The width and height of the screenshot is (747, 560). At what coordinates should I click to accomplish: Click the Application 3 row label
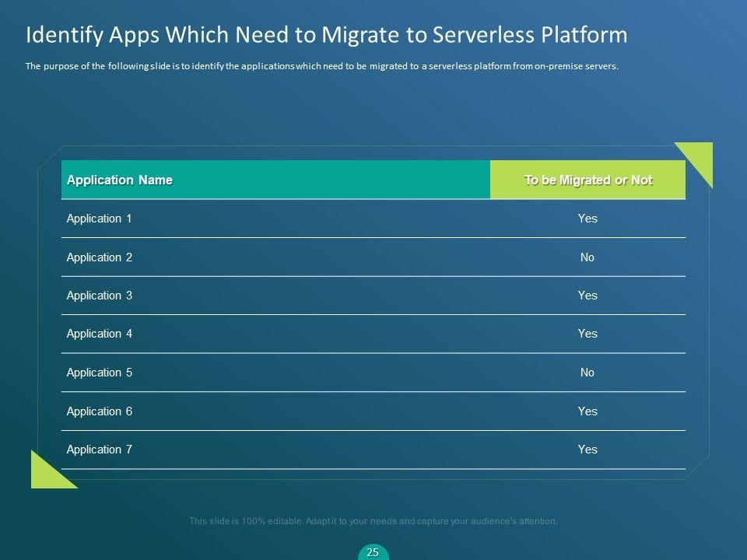pyautogui.click(x=99, y=296)
